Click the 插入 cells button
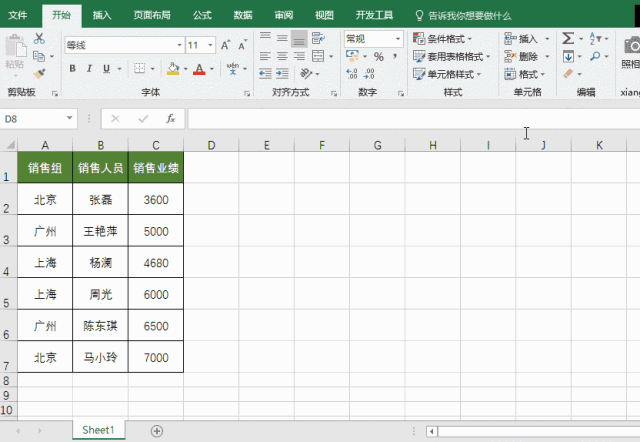Viewport: 640px width, 442px height. click(x=522, y=39)
